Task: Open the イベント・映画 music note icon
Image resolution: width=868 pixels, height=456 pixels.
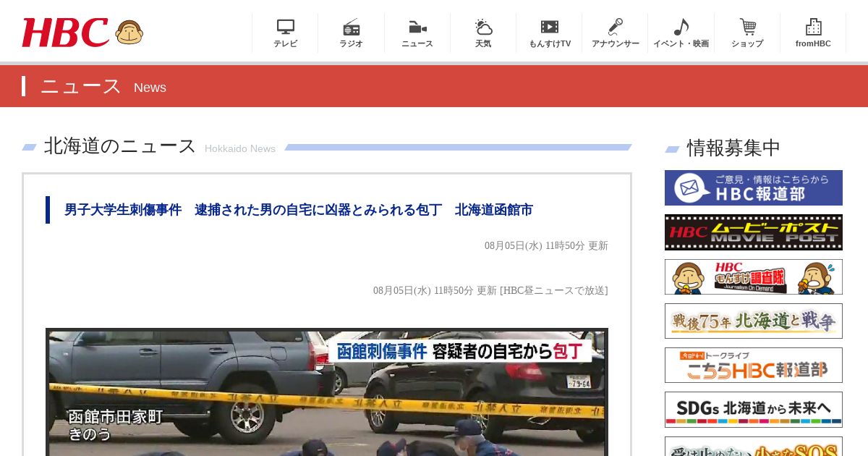Action: click(681, 27)
